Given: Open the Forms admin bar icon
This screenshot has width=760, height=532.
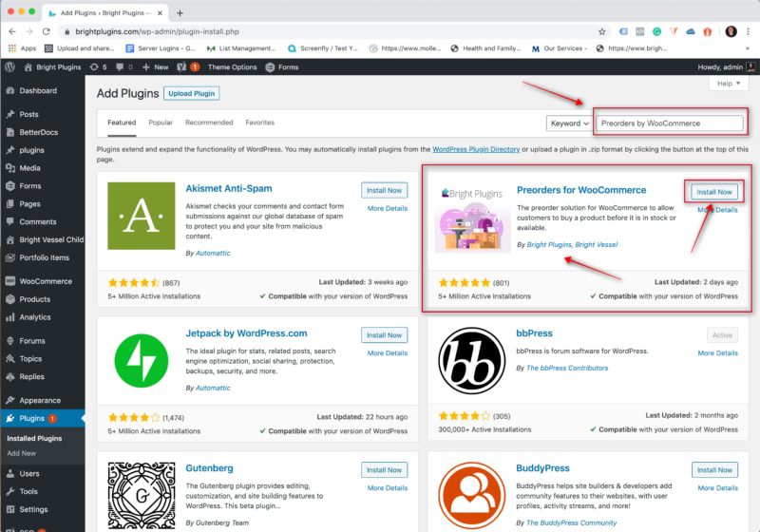Looking at the screenshot, I should (x=270, y=67).
